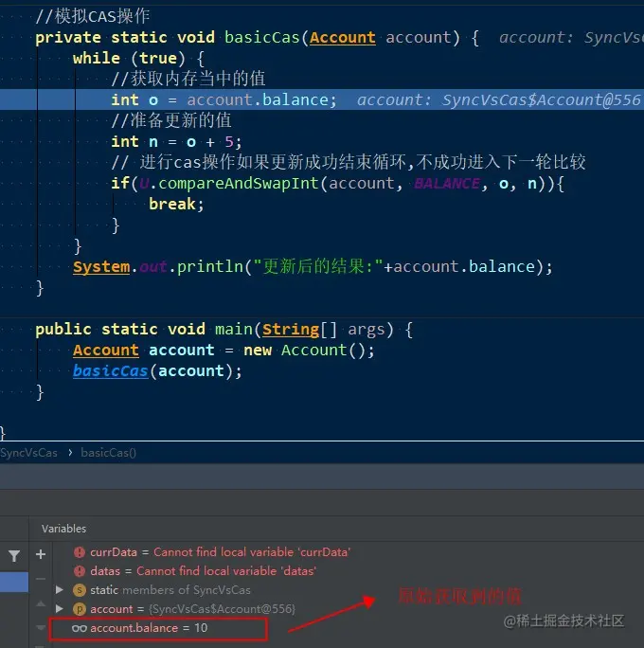The image size is (644, 648).
Task: Click the comment '//准备更新的值'
Action: (171, 120)
